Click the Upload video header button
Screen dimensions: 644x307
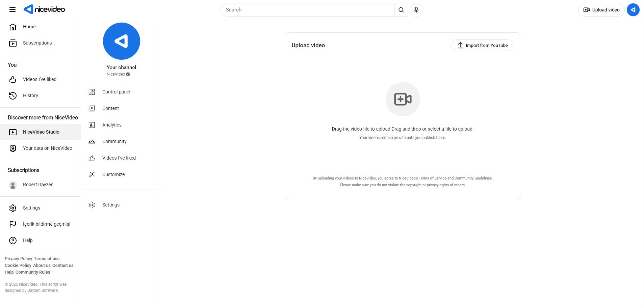(601, 10)
